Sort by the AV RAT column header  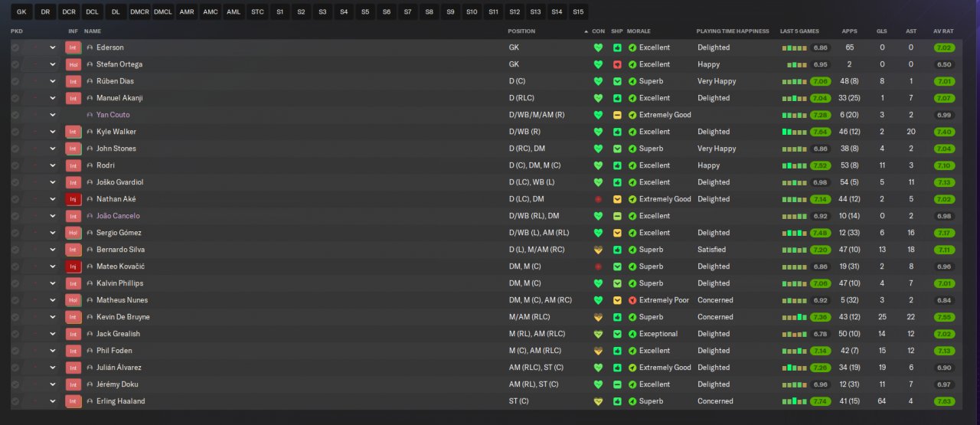point(943,31)
